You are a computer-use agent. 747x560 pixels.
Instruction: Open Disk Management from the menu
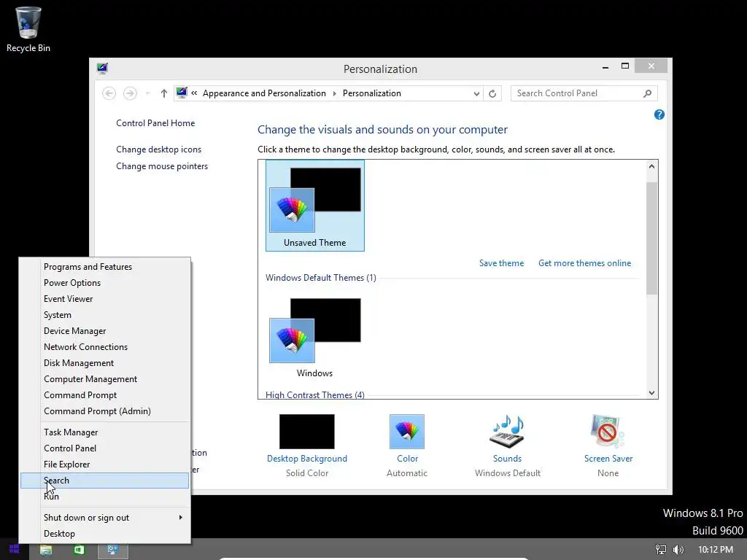pyautogui.click(x=105, y=363)
